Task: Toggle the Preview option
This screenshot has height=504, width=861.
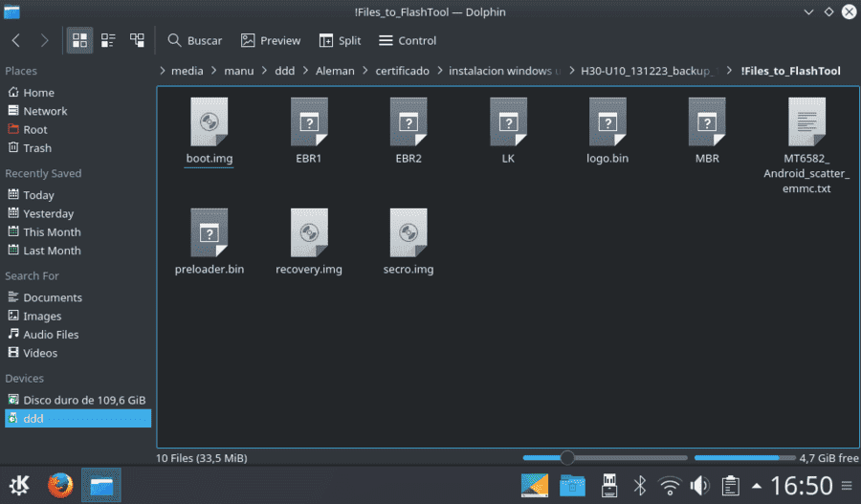Action: click(x=270, y=40)
